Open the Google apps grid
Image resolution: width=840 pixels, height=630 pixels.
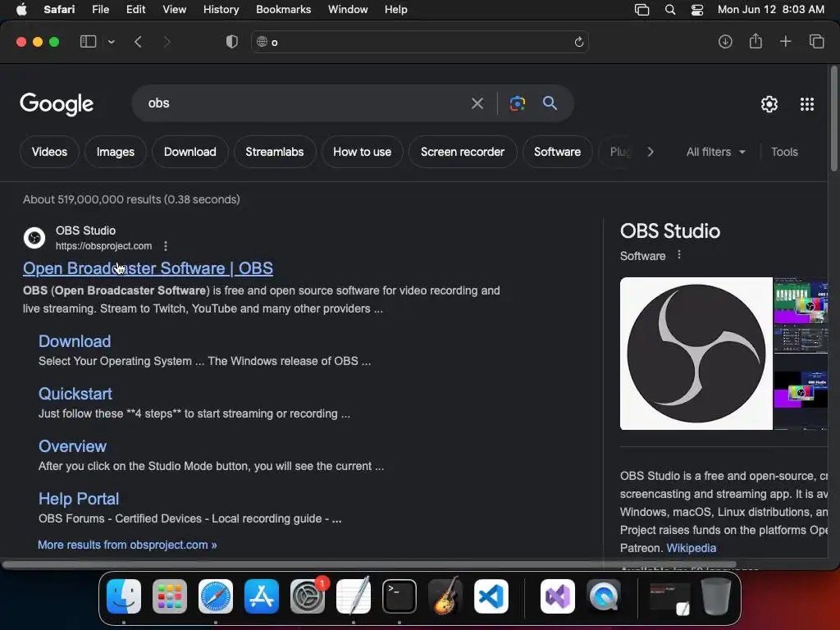[x=807, y=104]
